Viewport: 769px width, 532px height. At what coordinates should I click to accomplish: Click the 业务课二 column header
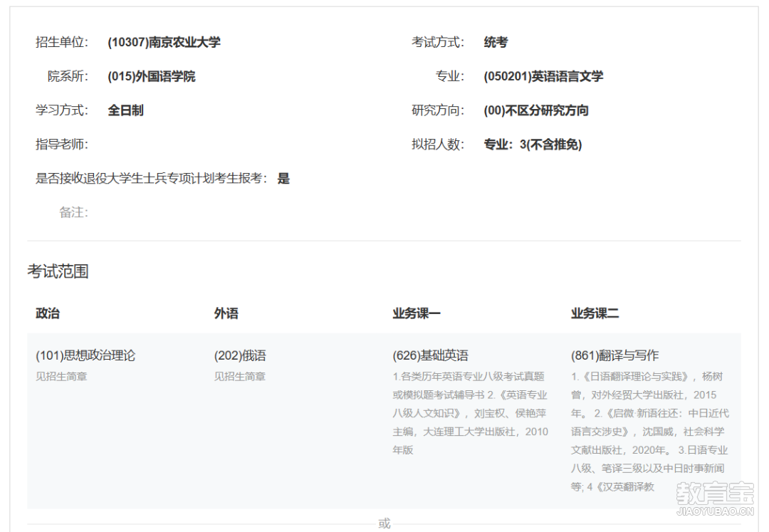pyautogui.click(x=595, y=313)
